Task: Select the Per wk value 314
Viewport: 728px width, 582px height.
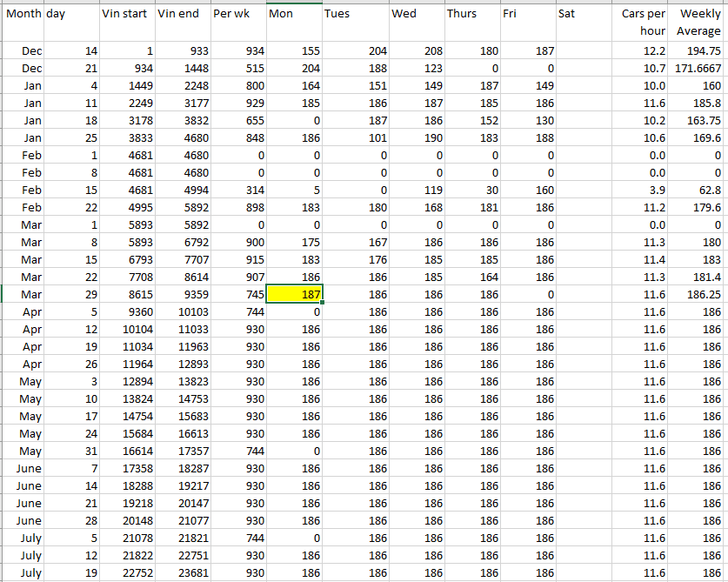Action: click(237, 191)
